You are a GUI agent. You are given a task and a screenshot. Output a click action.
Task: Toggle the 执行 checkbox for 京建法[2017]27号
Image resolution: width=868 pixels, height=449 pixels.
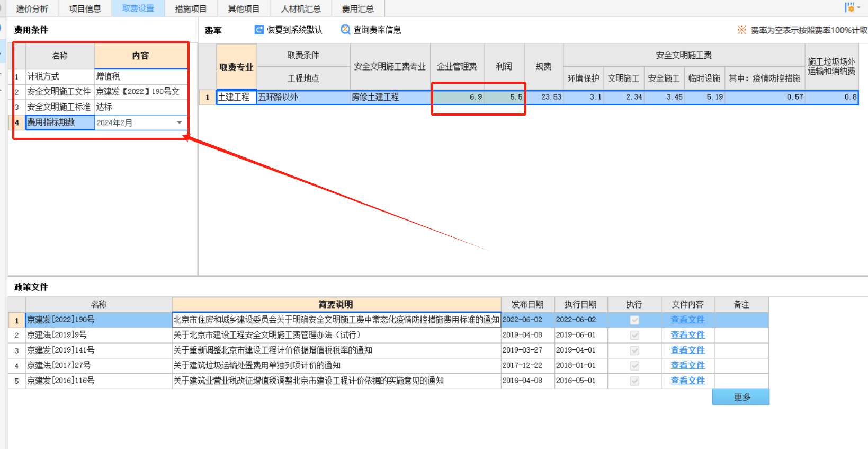click(634, 366)
